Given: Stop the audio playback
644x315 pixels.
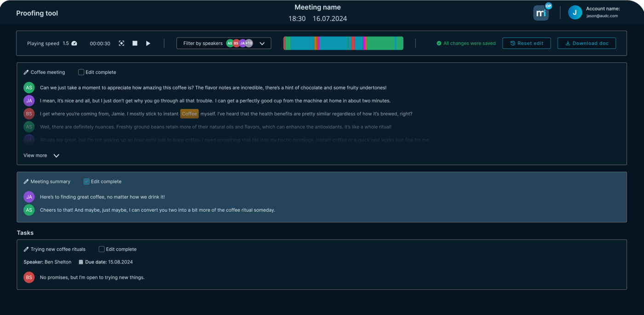Looking at the screenshot, I should click(x=135, y=43).
